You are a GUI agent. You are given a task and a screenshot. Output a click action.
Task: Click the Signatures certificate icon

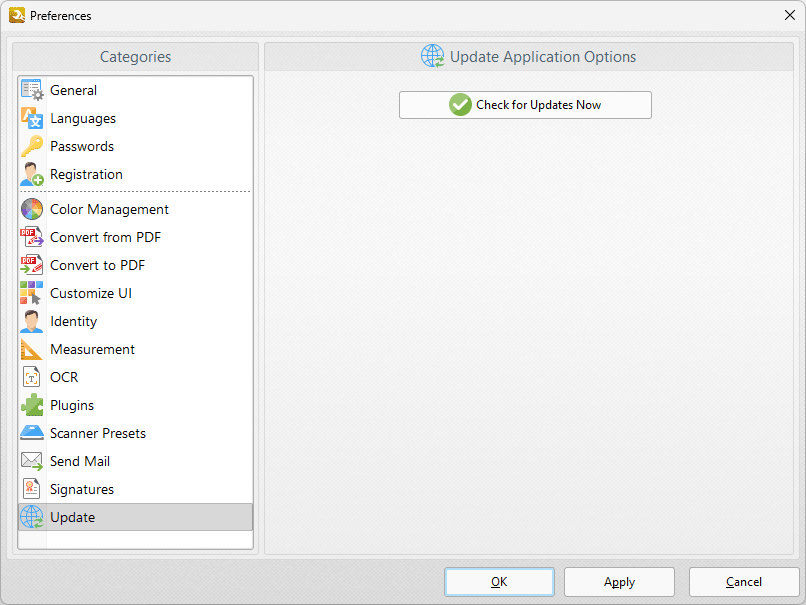[x=32, y=489]
